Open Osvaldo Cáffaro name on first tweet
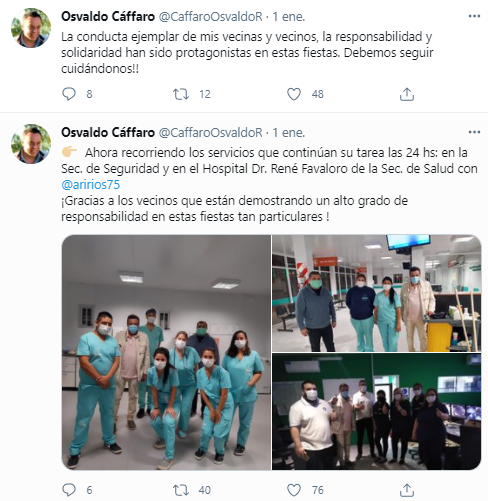The width and height of the screenshot is (488, 501). [x=108, y=16]
